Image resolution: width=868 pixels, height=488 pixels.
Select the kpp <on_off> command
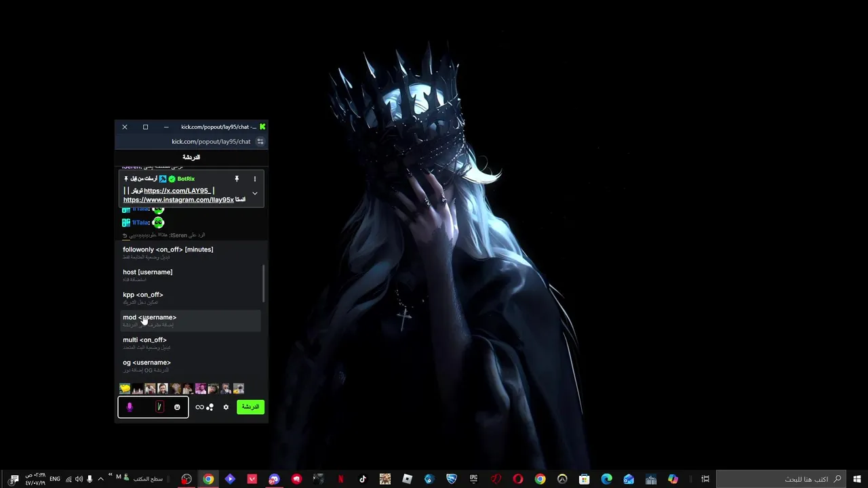[x=190, y=298]
